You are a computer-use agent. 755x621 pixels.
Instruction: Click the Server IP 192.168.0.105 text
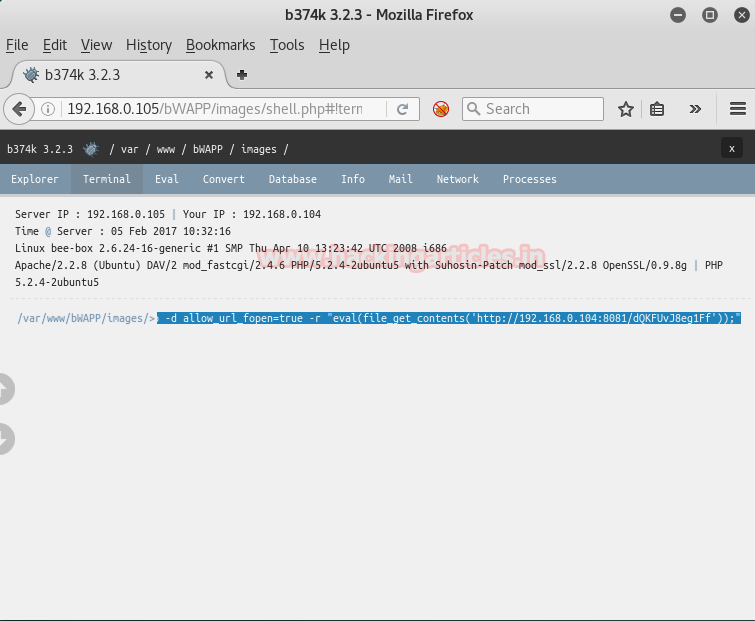click(90, 214)
